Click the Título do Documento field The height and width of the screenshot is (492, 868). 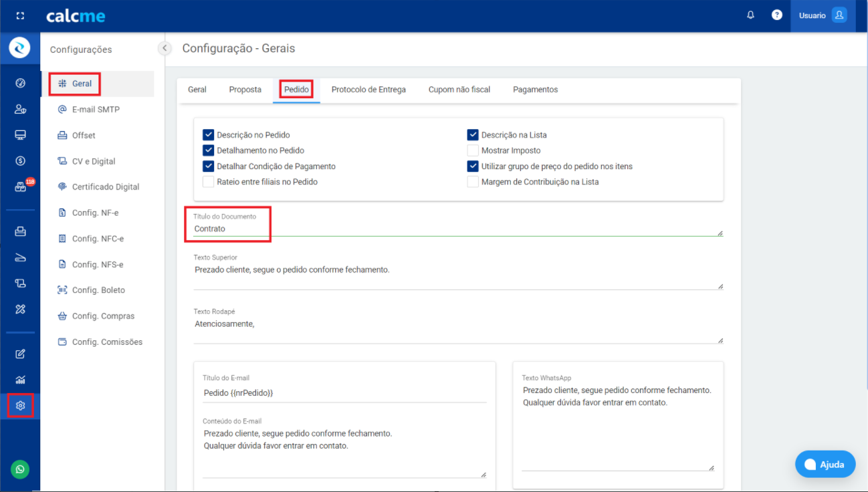click(455, 229)
